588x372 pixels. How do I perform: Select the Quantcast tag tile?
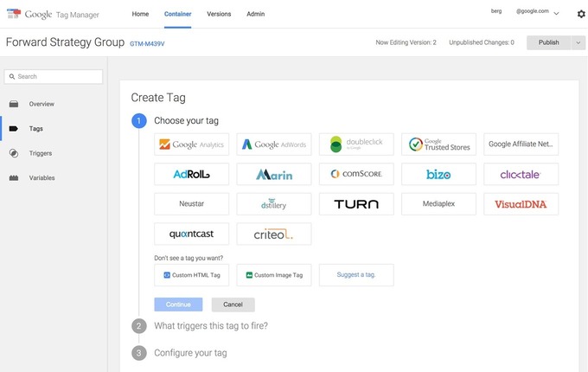pos(192,234)
